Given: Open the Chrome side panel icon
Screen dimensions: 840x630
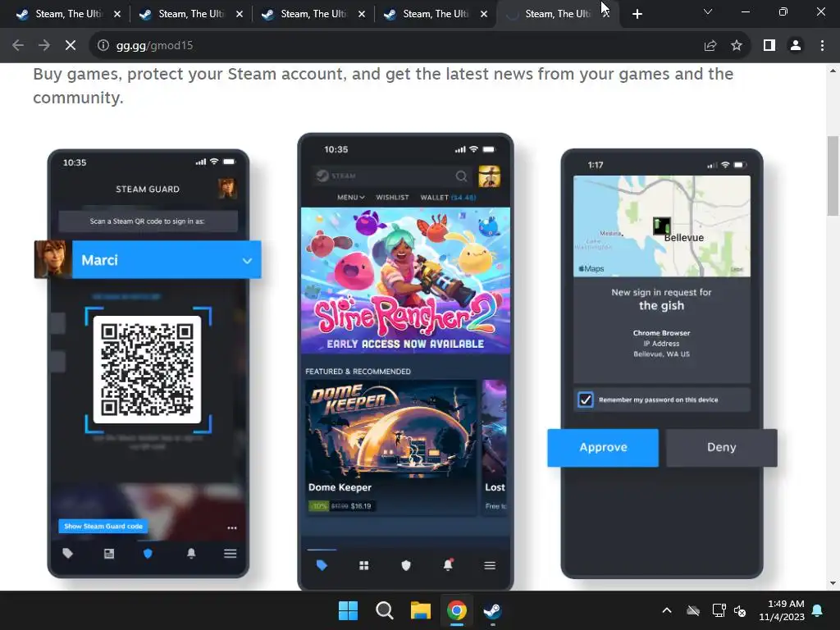Looking at the screenshot, I should (769, 46).
